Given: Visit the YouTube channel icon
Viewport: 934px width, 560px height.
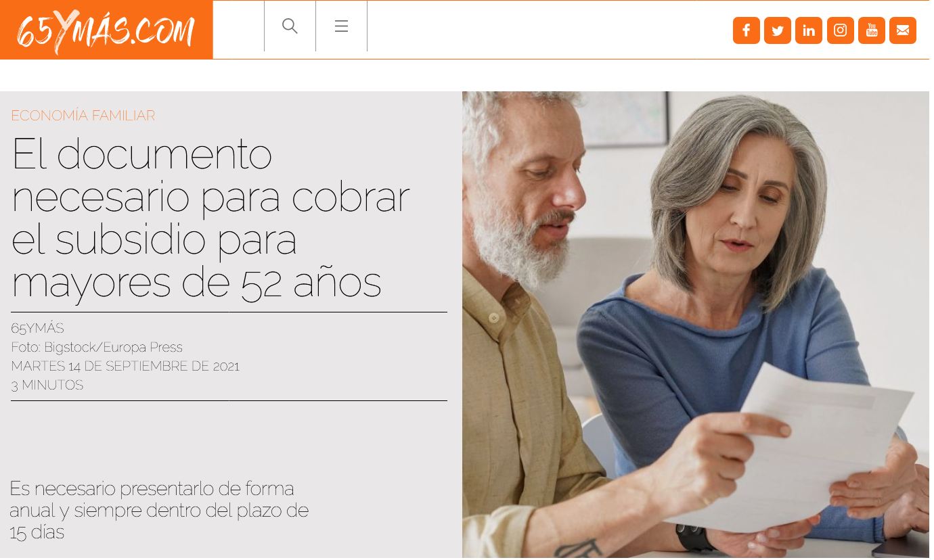Looking at the screenshot, I should coord(871,30).
